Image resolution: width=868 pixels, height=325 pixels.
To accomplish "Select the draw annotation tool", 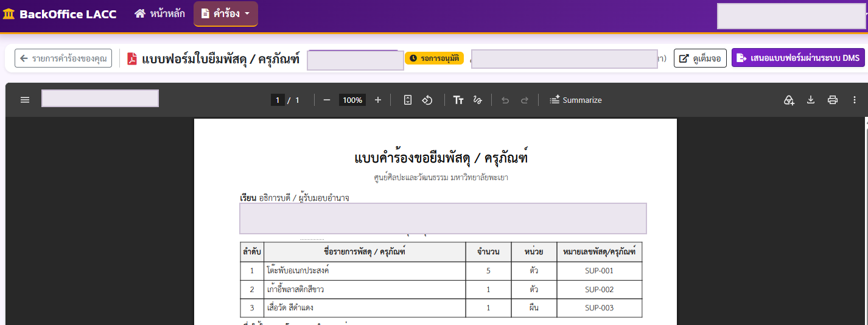I will click(478, 100).
